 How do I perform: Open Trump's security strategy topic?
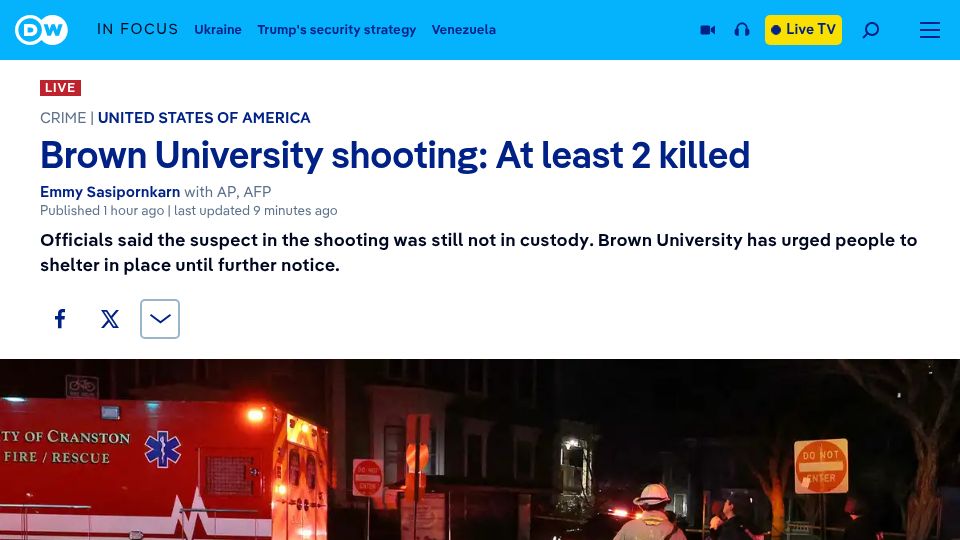[336, 29]
